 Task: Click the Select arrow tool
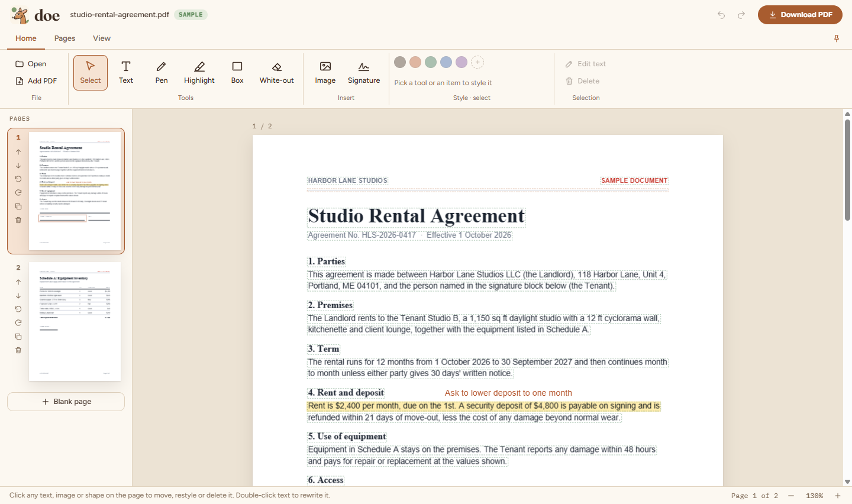[91, 73]
